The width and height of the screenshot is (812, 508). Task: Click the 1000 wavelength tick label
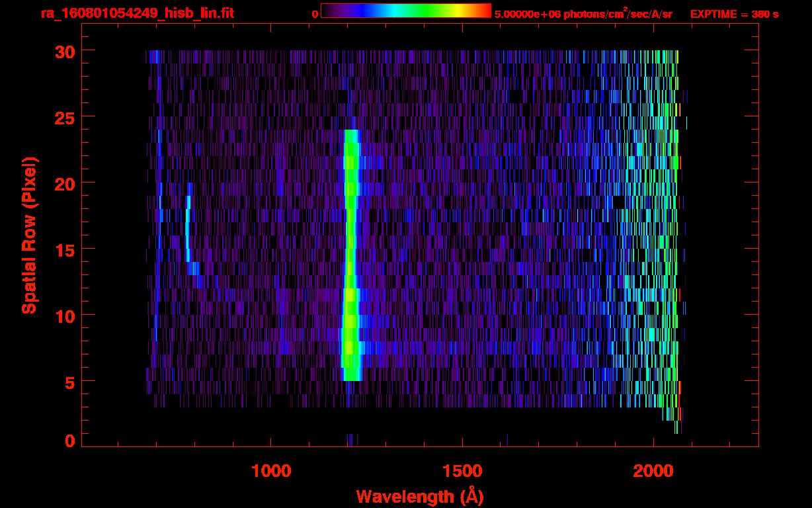(272, 471)
